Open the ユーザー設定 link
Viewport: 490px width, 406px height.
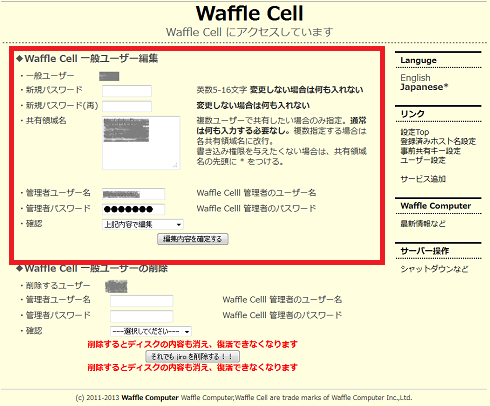coord(423,160)
